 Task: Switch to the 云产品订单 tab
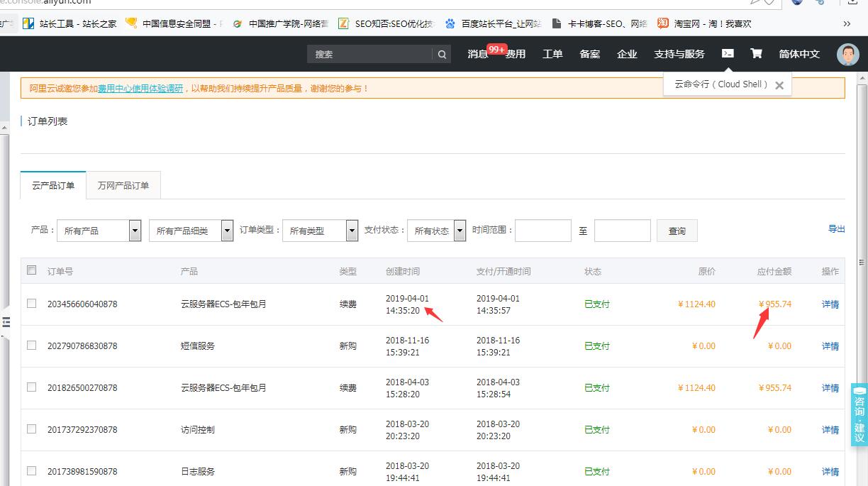click(x=53, y=185)
